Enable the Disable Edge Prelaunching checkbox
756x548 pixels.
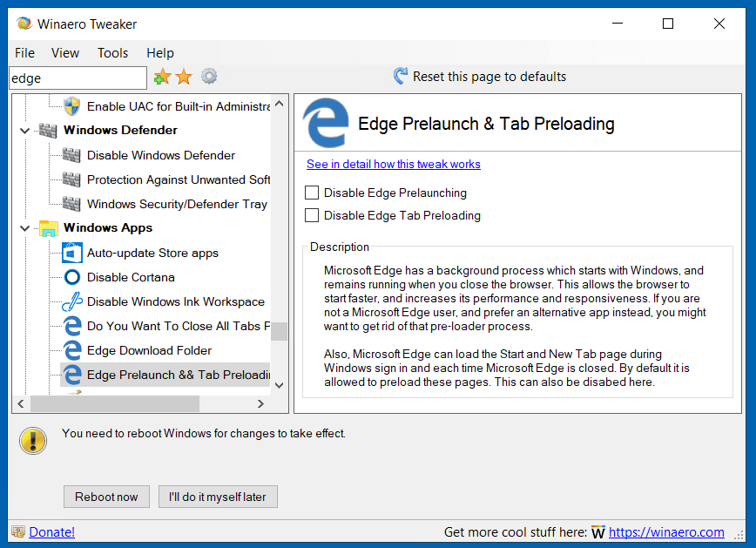[312, 193]
